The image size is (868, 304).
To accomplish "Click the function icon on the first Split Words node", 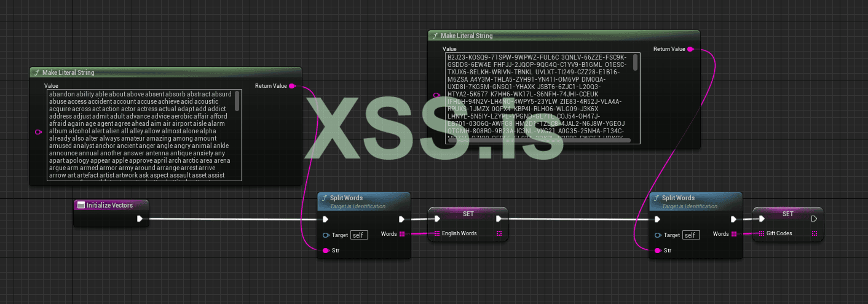I will pyautogui.click(x=325, y=198).
